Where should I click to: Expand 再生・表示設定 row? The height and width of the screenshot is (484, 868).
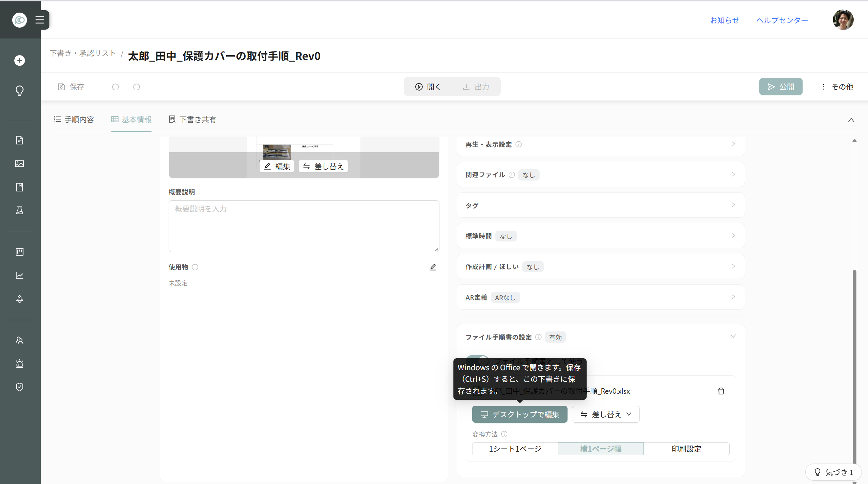[x=601, y=144]
